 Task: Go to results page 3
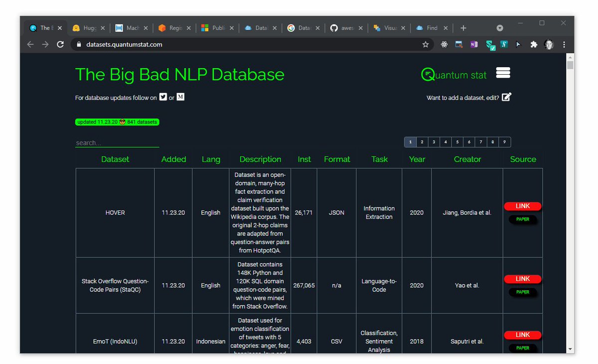tap(434, 142)
